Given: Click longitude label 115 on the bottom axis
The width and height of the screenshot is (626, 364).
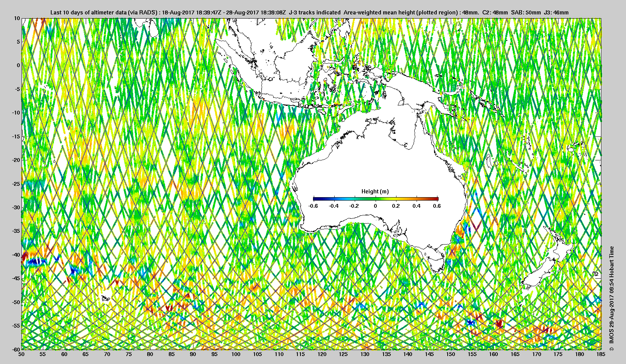Looking at the screenshot, I should click(300, 354).
